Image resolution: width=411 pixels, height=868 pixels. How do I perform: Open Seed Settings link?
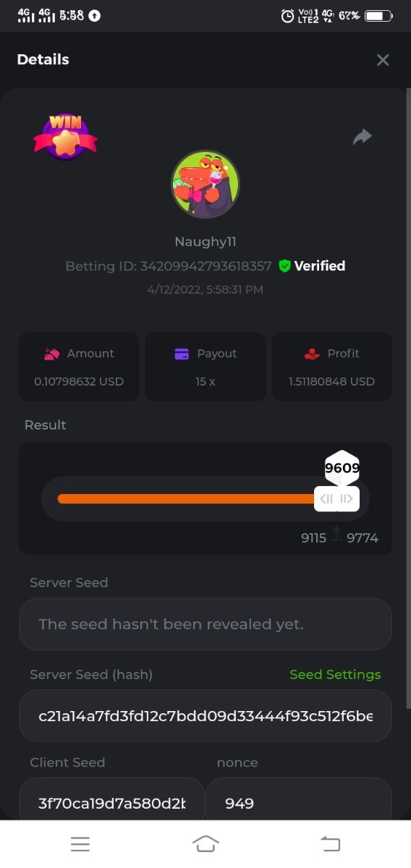tap(335, 674)
